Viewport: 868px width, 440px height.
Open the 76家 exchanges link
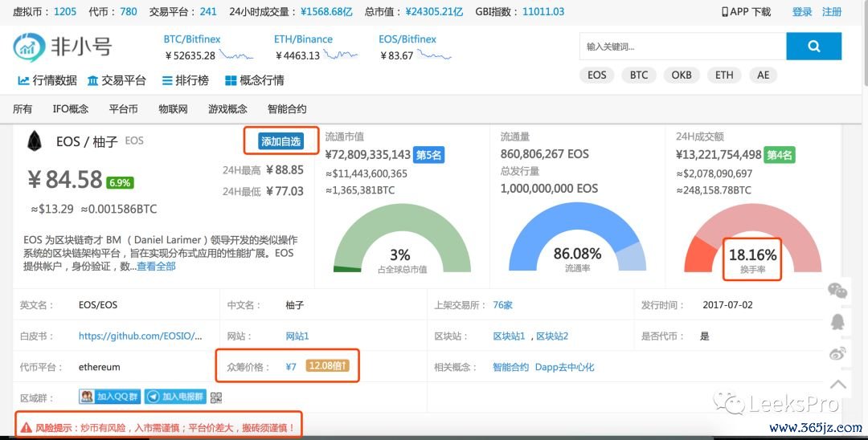(502, 305)
